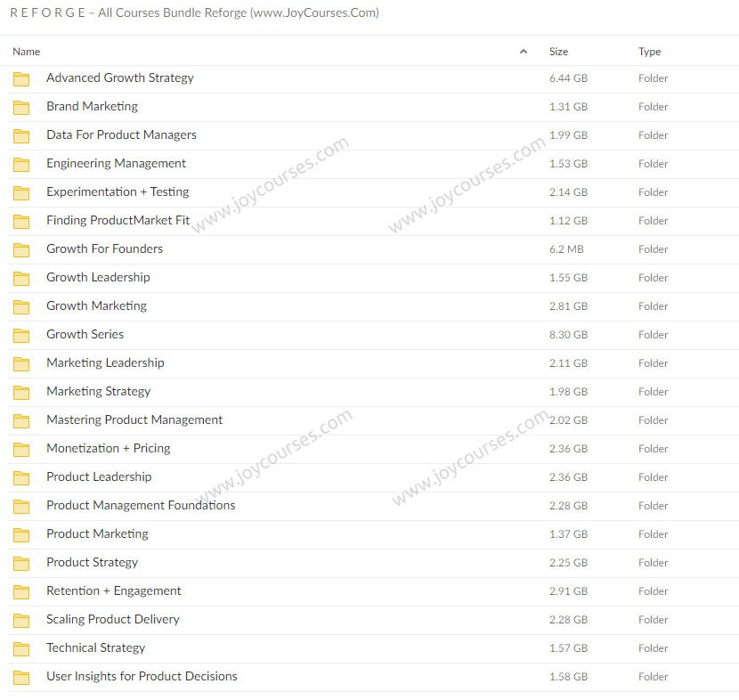Click Folder type in Growth Series row
Screen dimensions: 739x700
654,335
